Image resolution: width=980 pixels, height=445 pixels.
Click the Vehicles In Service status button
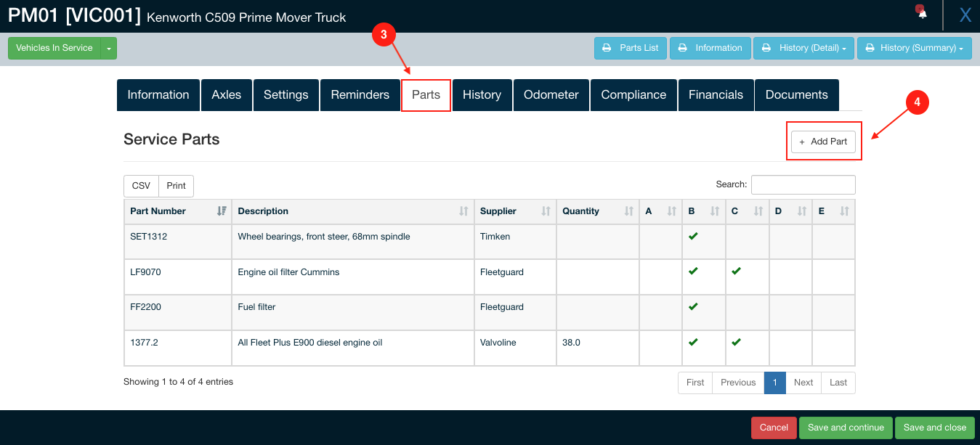(54, 48)
